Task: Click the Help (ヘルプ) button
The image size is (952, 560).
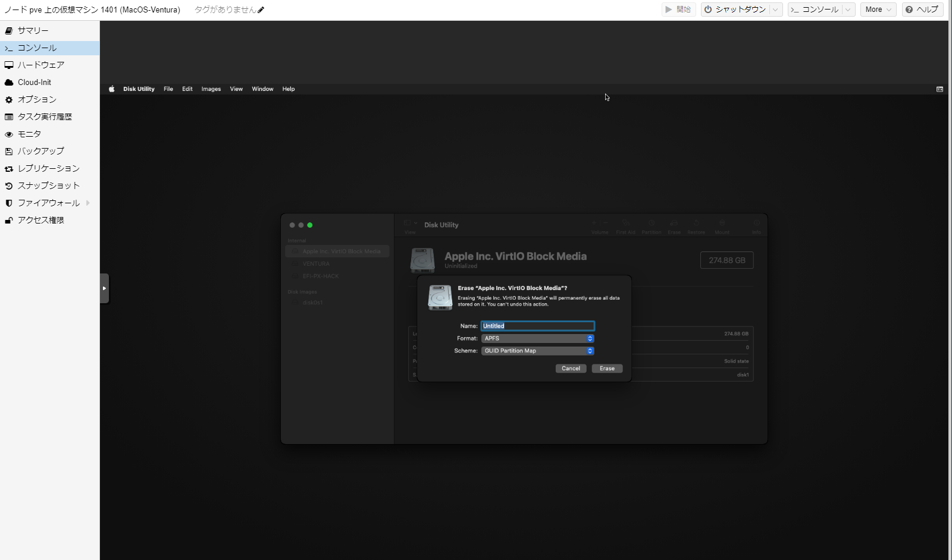Action: (x=922, y=10)
